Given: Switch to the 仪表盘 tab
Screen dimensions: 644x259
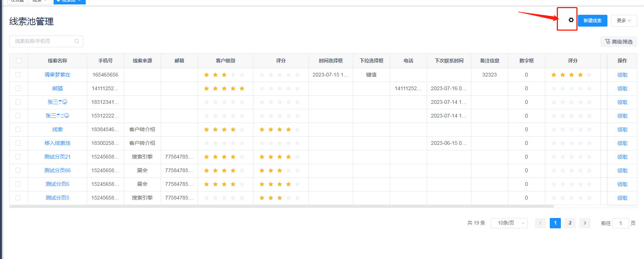Looking at the screenshot, I should coord(17,1).
